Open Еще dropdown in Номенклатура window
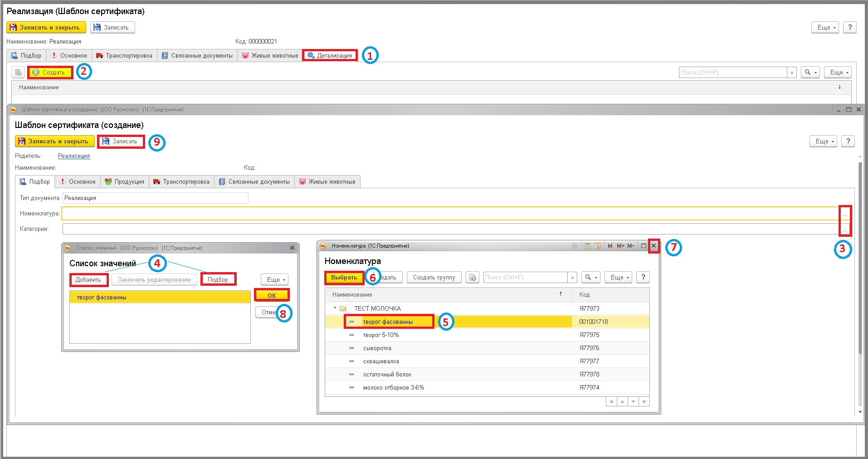This screenshot has width=868, height=459. 618,277
